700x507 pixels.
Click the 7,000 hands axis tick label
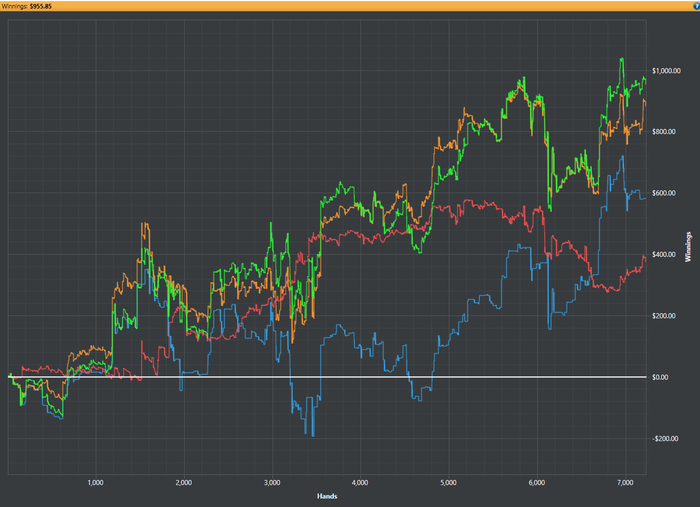pyautogui.click(x=625, y=482)
